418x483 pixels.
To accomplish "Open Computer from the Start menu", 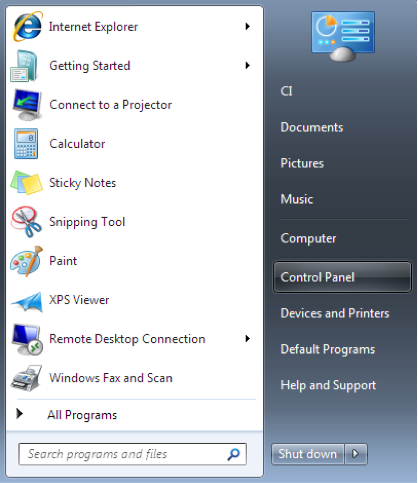I will click(308, 239).
